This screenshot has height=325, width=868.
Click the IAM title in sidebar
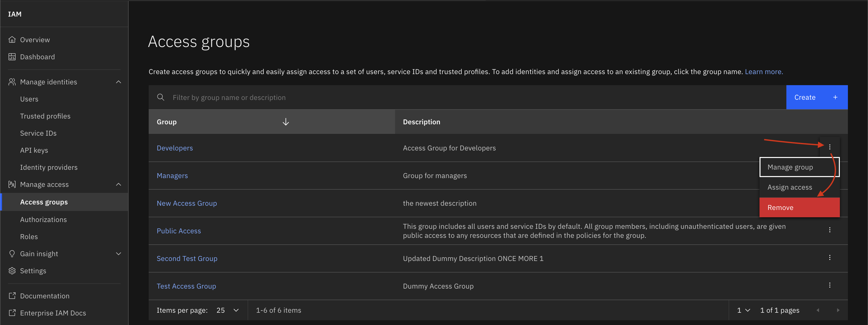(x=15, y=14)
